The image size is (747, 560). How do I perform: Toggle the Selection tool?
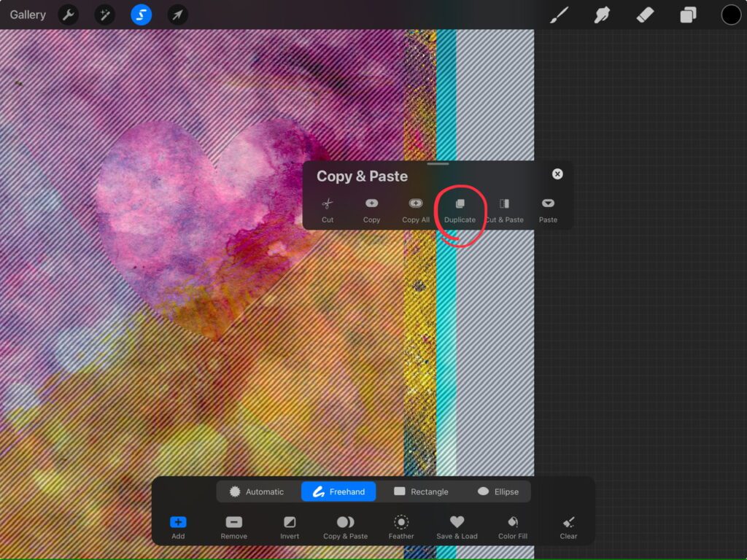tap(142, 15)
